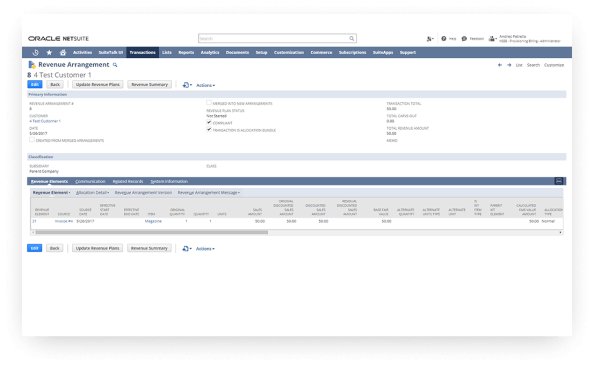Open the Commerce menu

pos(321,53)
